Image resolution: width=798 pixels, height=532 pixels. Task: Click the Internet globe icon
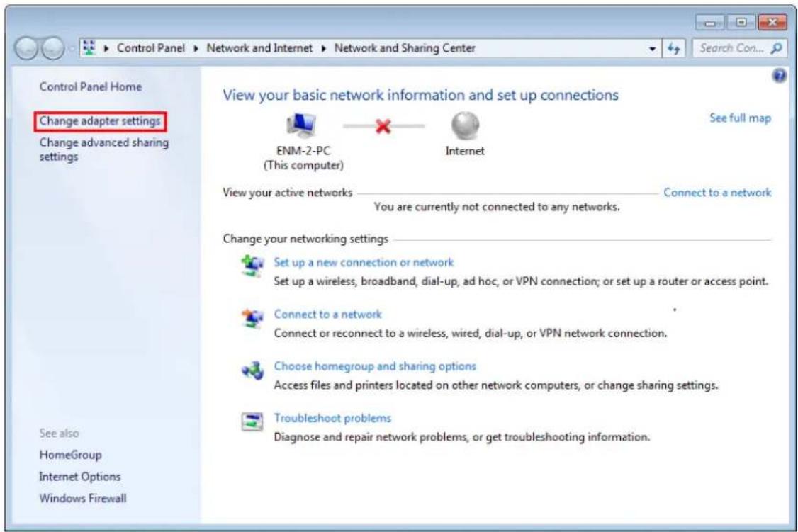(465, 125)
